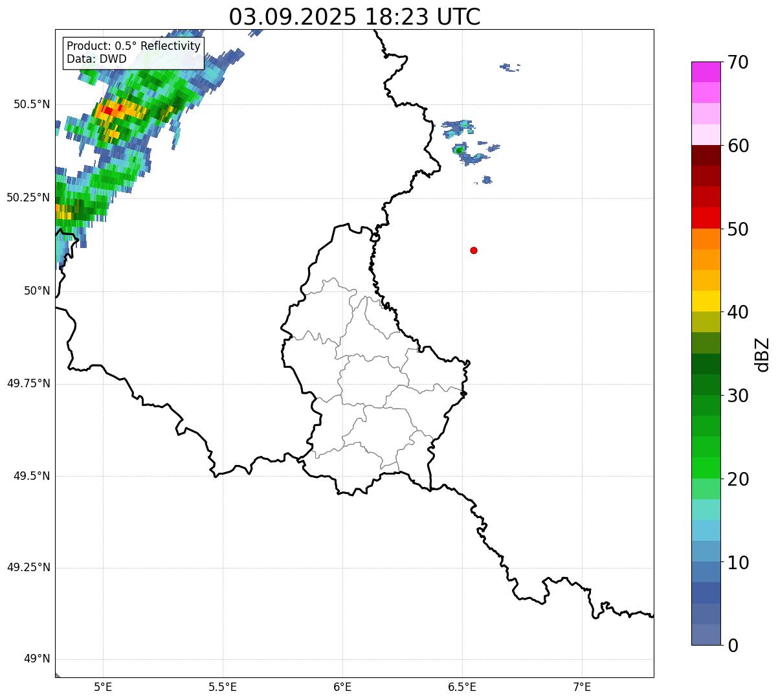Click the bright green swatch at 20 dBZ
This screenshot has width=778, height=700.
pos(706,468)
